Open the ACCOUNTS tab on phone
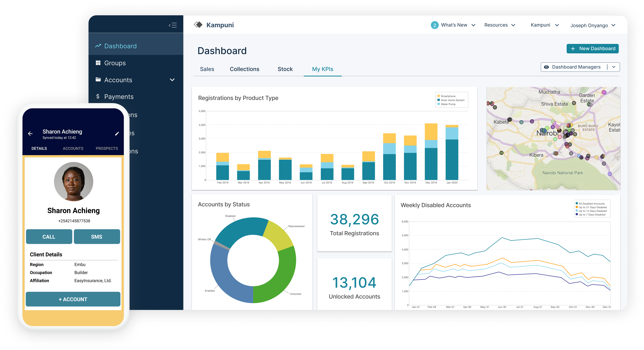Screen dimensions: 644x350 (x=73, y=148)
